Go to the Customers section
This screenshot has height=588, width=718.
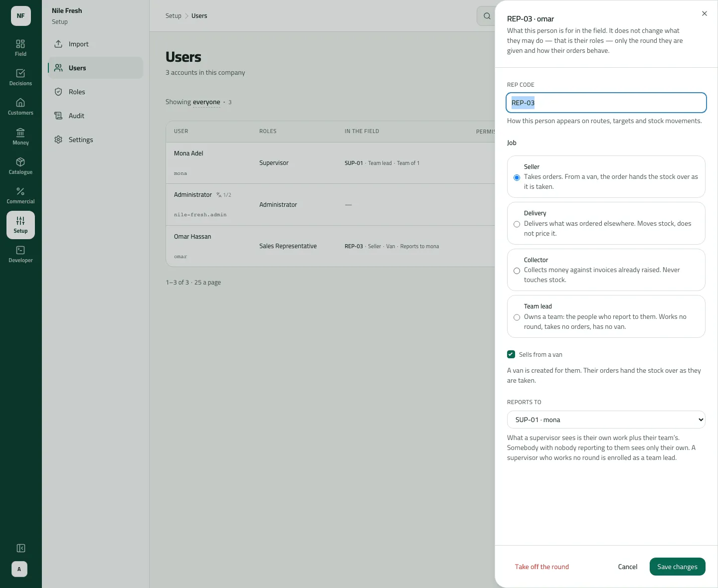(x=20, y=107)
